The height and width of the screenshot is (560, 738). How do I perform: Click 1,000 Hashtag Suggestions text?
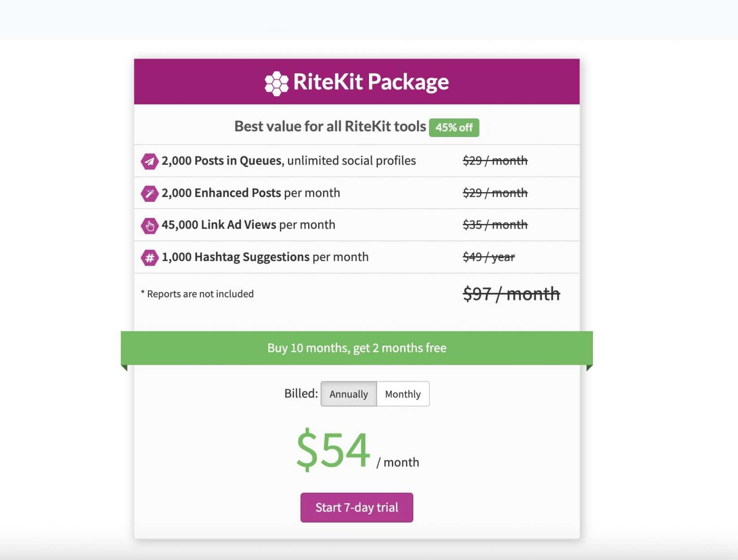[236, 257]
